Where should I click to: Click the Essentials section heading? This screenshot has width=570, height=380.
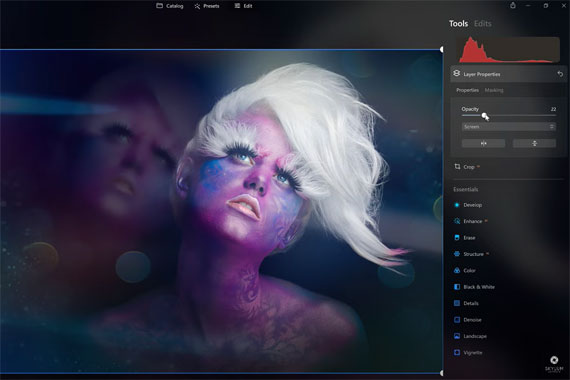465,189
